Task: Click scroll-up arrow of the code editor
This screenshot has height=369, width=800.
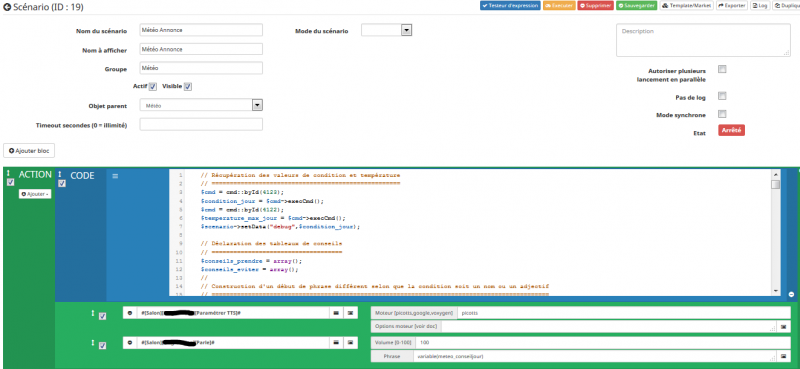Action: coord(776,174)
